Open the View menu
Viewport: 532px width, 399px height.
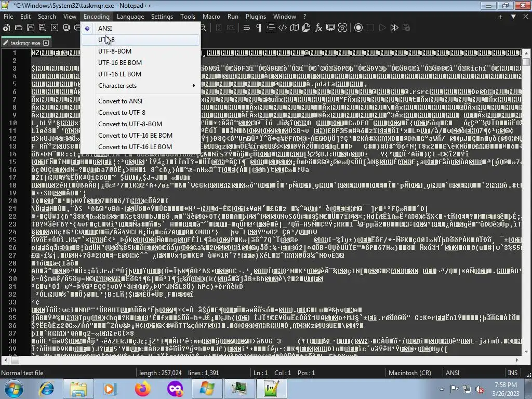(x=70, y=17)
